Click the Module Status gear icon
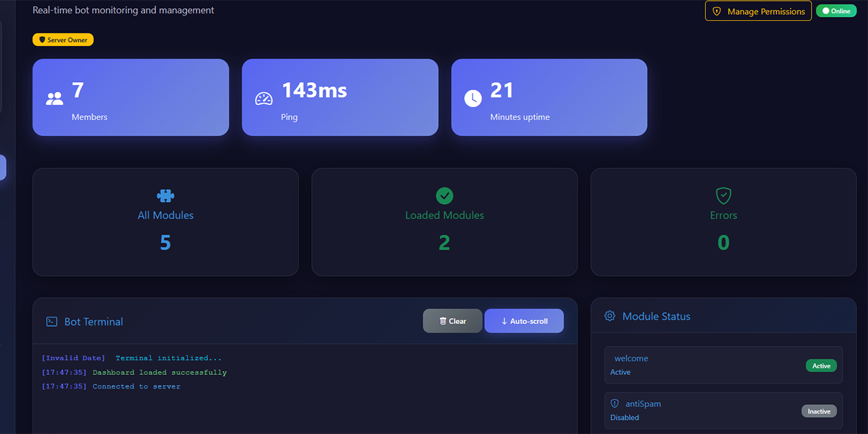 610,315
